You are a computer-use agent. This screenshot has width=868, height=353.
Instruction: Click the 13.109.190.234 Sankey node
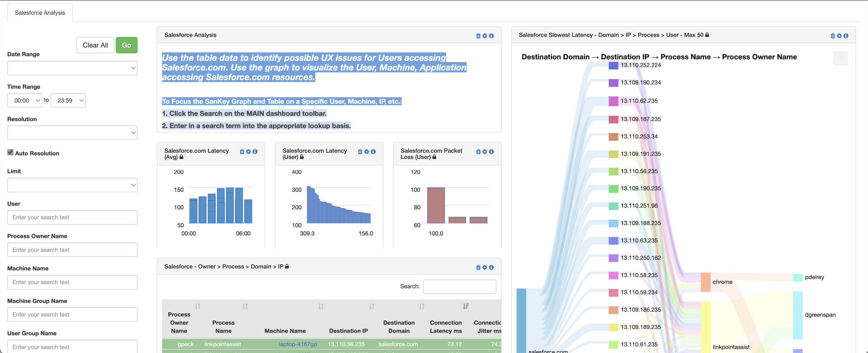click(x=613, y=83)
